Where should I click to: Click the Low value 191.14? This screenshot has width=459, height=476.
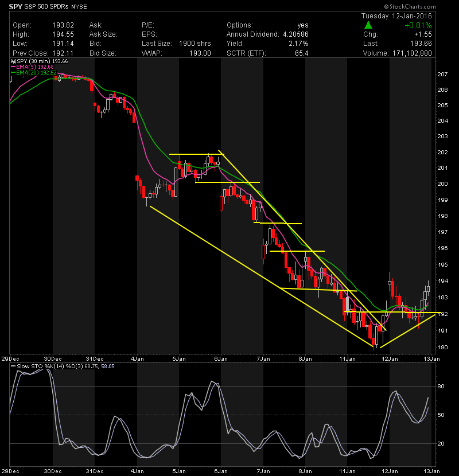(x=63, y=44)
